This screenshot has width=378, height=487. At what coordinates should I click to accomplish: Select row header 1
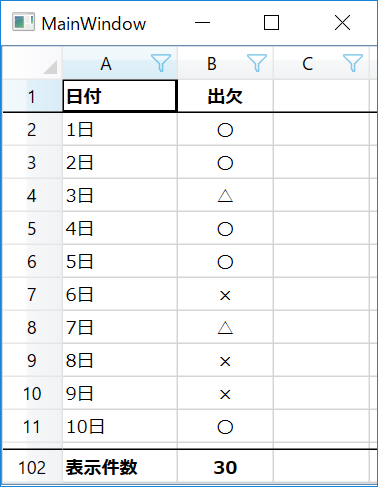32,96
